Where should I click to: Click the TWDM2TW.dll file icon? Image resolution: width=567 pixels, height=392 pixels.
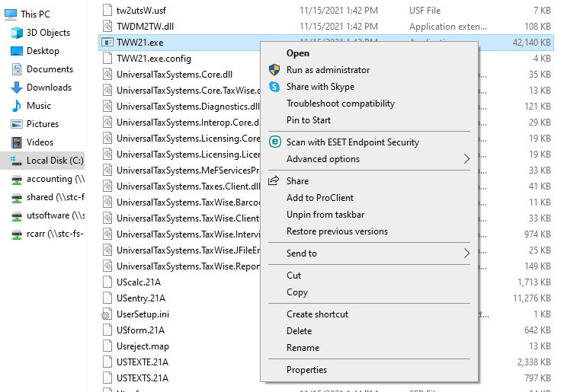pos(107,27)
